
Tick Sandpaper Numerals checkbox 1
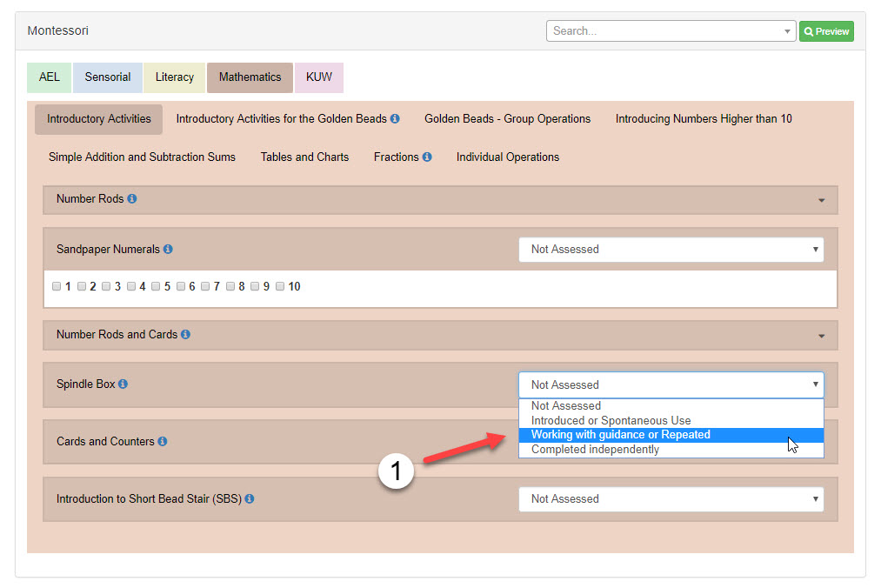click(x=57, y=286)
